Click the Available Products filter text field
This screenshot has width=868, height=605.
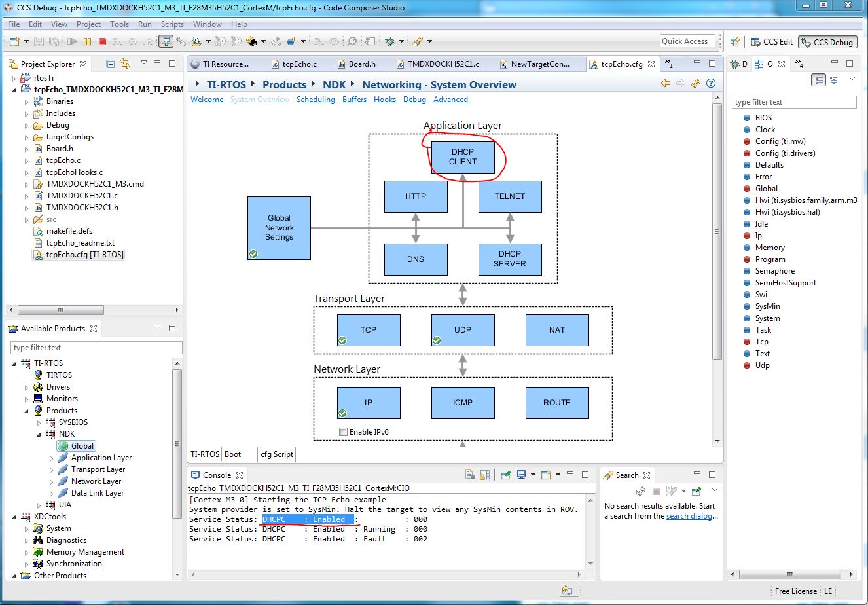tap(96, 348)
